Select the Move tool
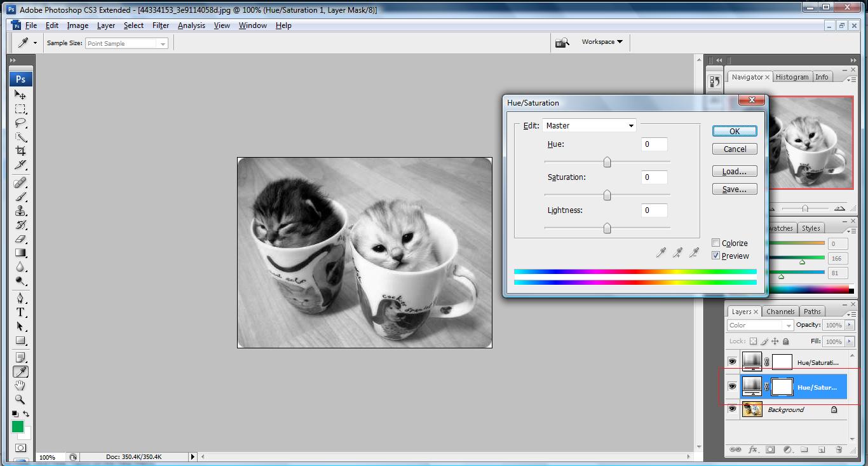The width and height of the screenshot is (868, 466). click(20, 95)
